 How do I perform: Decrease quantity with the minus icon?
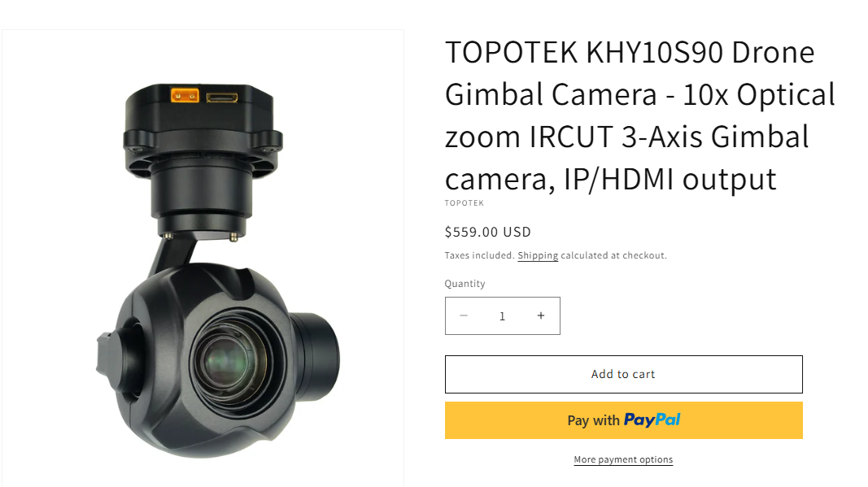tap(464, 315)
